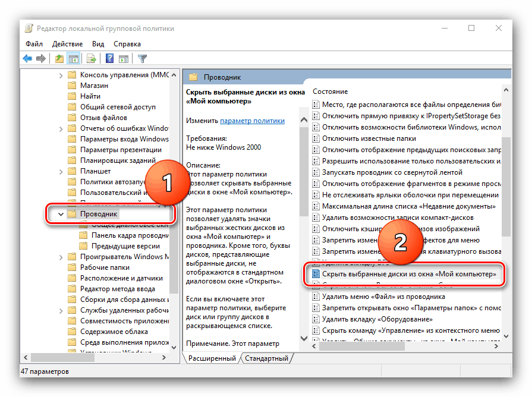Click the policy list horizontal scrollbar thumb
Viewport: 532px width, 397px height.
click(361, 346)
